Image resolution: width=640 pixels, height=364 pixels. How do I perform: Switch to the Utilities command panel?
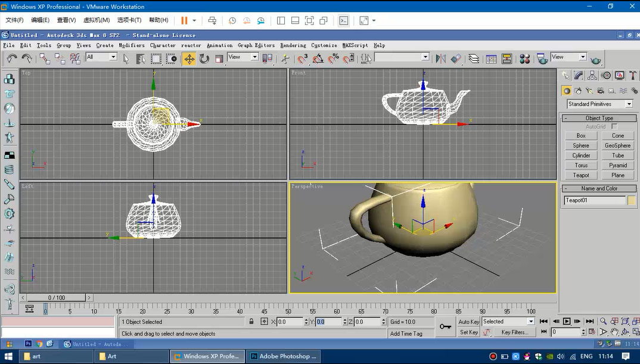click(x=633, y=75)
